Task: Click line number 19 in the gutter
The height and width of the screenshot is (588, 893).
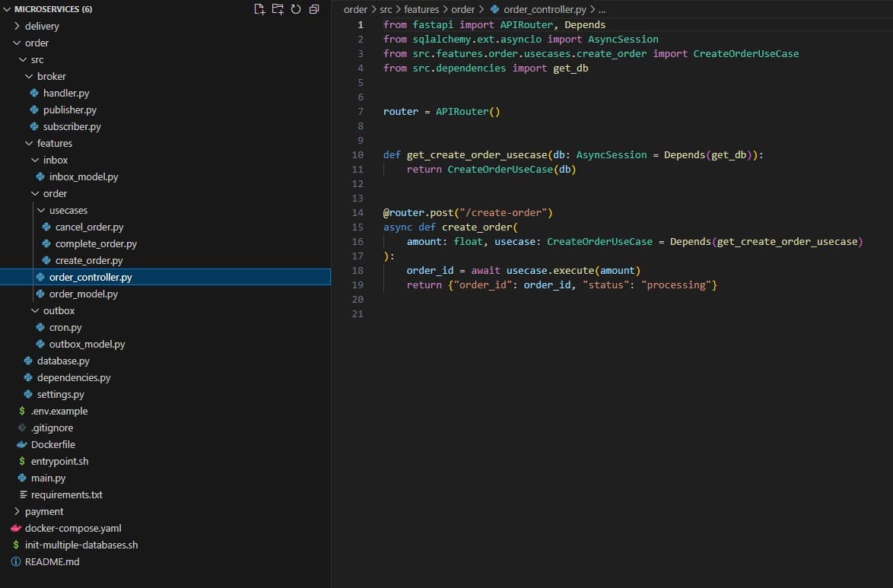Action: click(x=358, y=285)
